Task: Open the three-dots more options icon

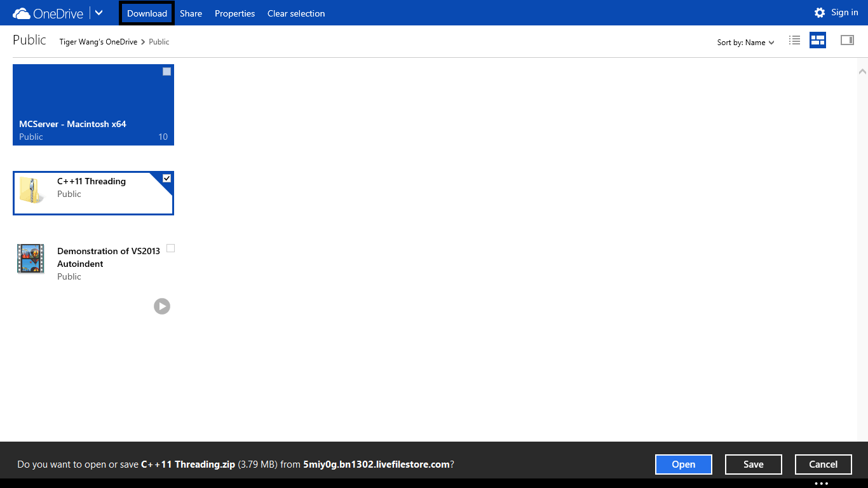Action: (x=821, y=484)
